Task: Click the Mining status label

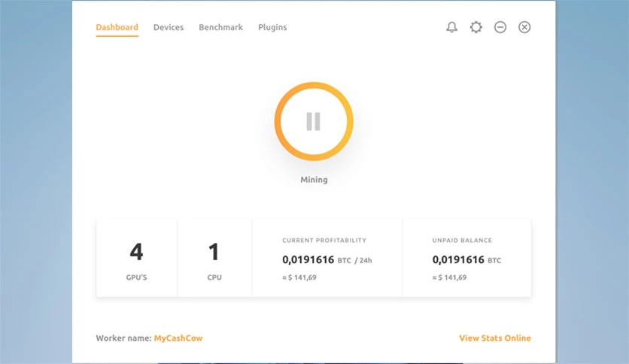Action: (314, 180)
